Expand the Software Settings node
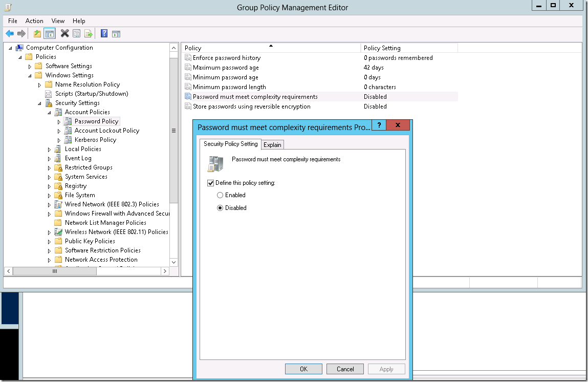Screen dimensions: 588x382 pyautogui.click(x=30, y=67)
